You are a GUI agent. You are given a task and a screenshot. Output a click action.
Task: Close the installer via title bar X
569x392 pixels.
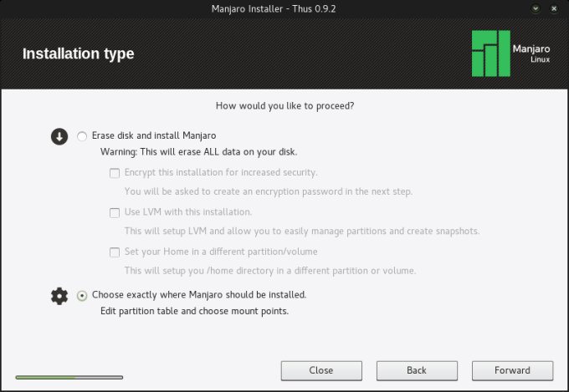(554, 8)
